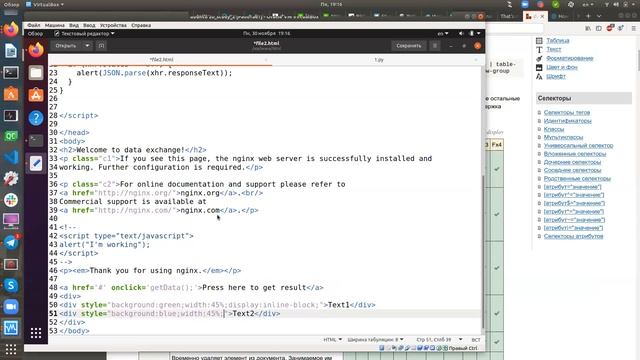Click the Цвет и фон link
The width and height of the screenshot is (640, 360).
click(x=562, y=67)
